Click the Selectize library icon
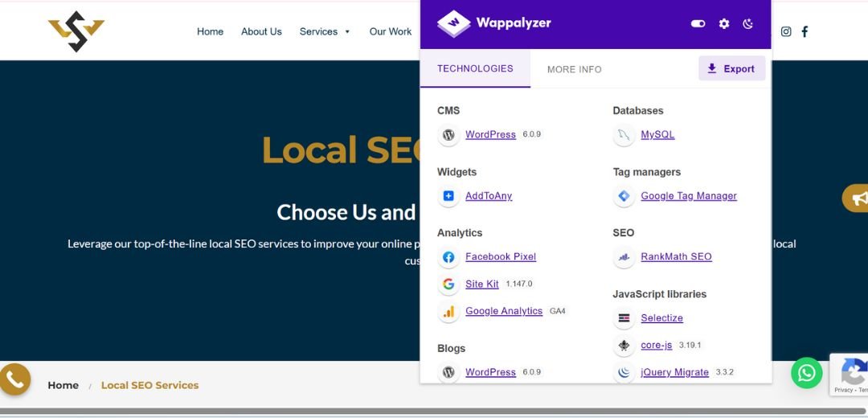 [624, 318]
